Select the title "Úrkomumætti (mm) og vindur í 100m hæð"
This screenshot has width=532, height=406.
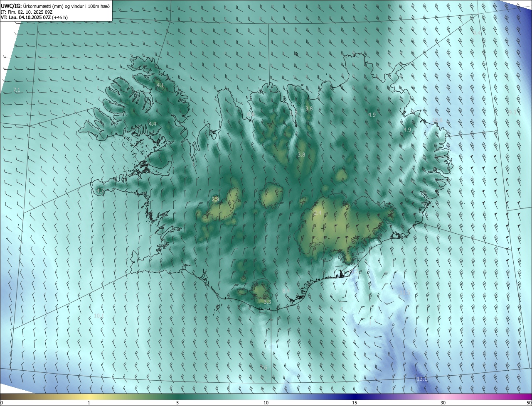(66, 6)
